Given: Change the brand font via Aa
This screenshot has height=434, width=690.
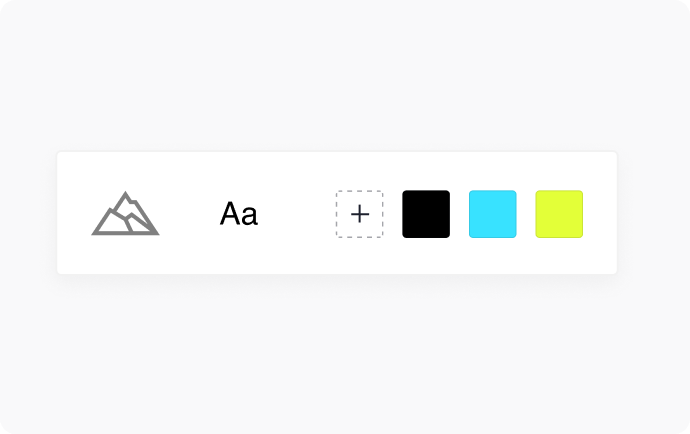Looking at the screenshot, I should pyautogui.click(x=239, y=214).
